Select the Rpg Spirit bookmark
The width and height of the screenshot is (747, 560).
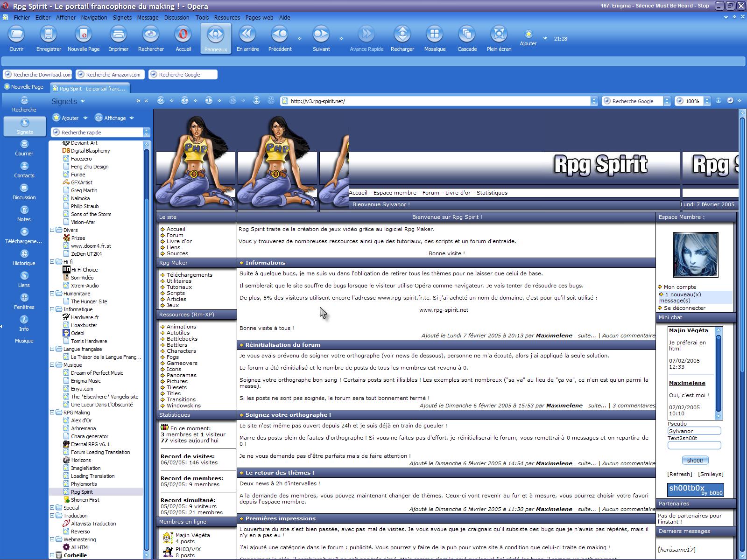[x=82, y=492]
